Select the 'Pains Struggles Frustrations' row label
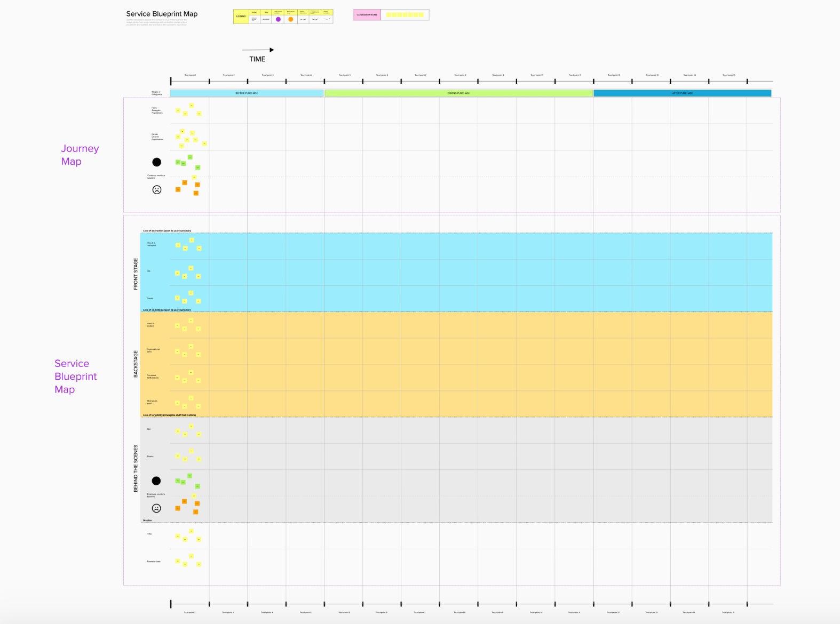 (157, 110)
